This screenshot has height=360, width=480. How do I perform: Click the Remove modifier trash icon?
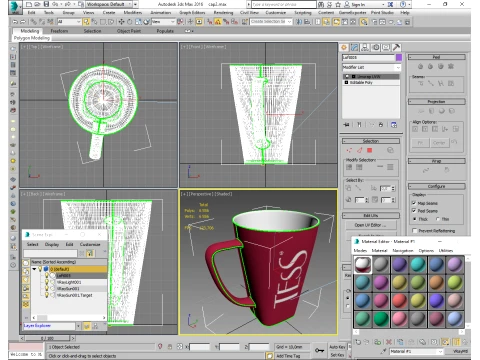[381, 125]
